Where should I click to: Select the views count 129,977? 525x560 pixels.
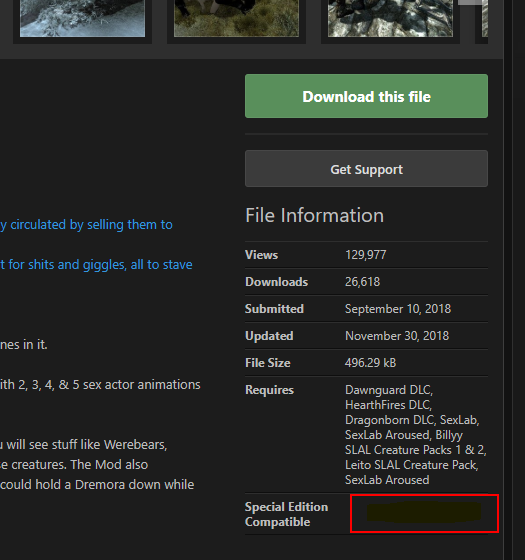pyautogui.click(x=365, y=255)
